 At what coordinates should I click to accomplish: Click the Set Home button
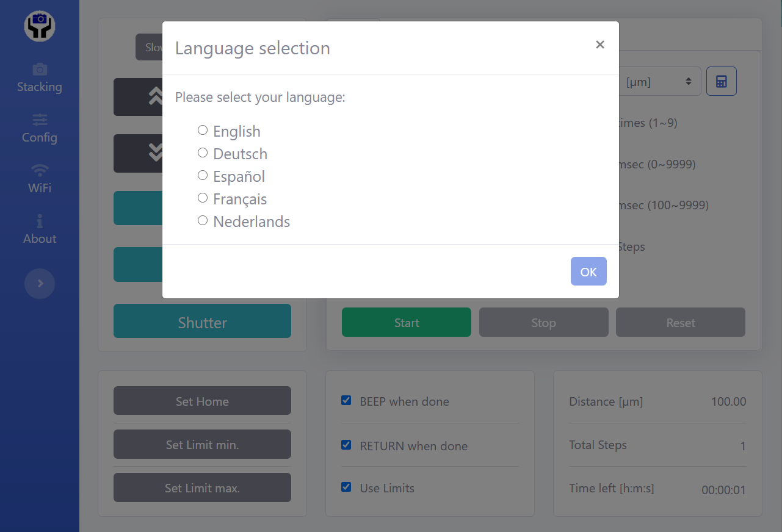[202, 401]
